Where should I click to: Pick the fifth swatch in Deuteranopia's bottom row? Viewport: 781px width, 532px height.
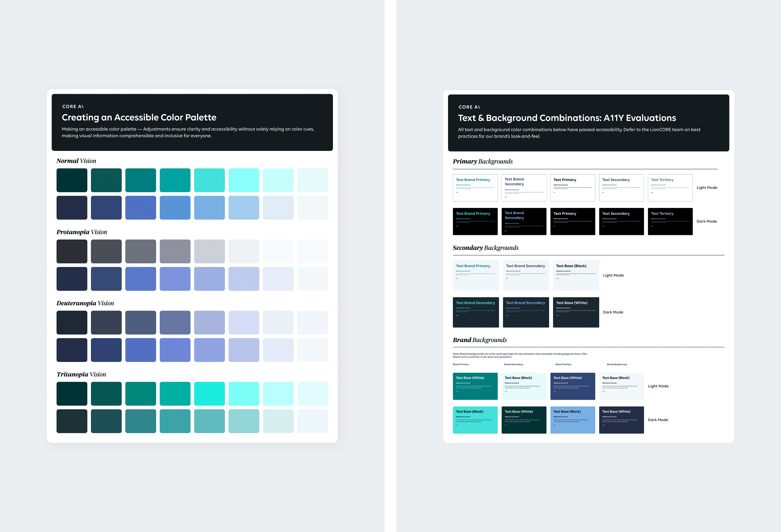pyautogui.click(x=209, y=350)
